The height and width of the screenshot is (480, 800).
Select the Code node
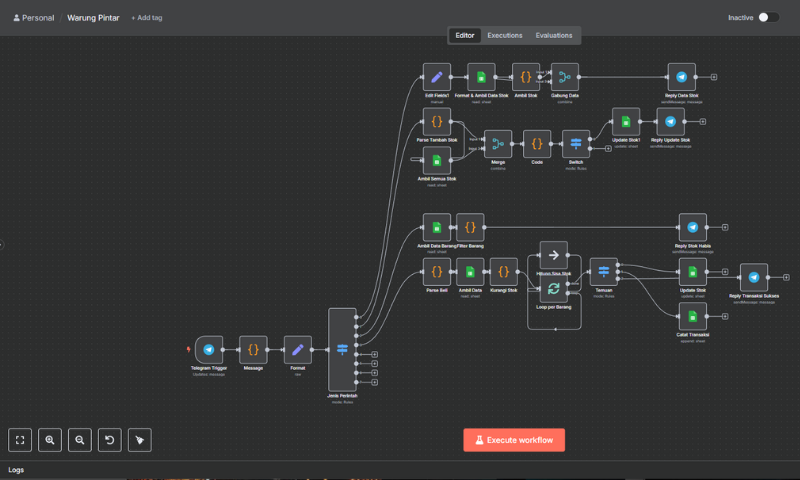pos(537,144)
